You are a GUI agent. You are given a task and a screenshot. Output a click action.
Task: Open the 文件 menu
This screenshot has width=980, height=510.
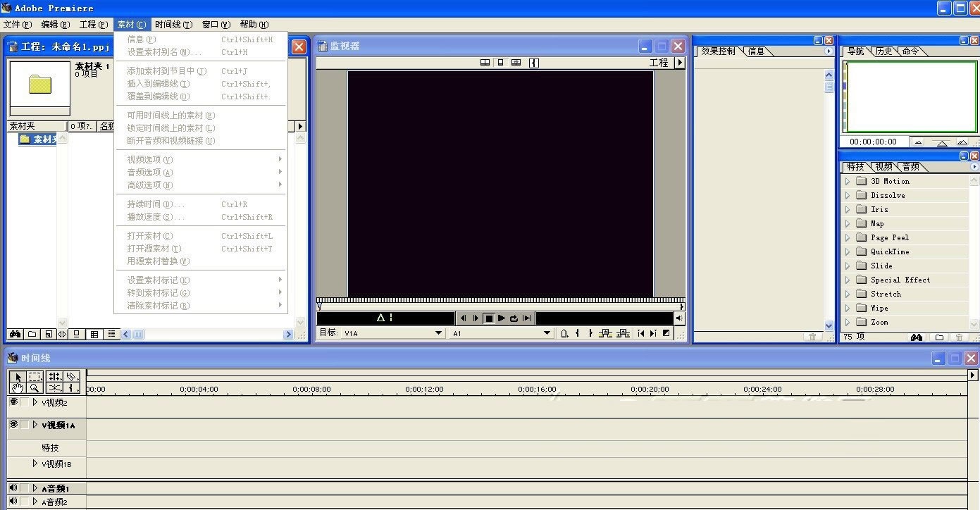coord(18,24)
